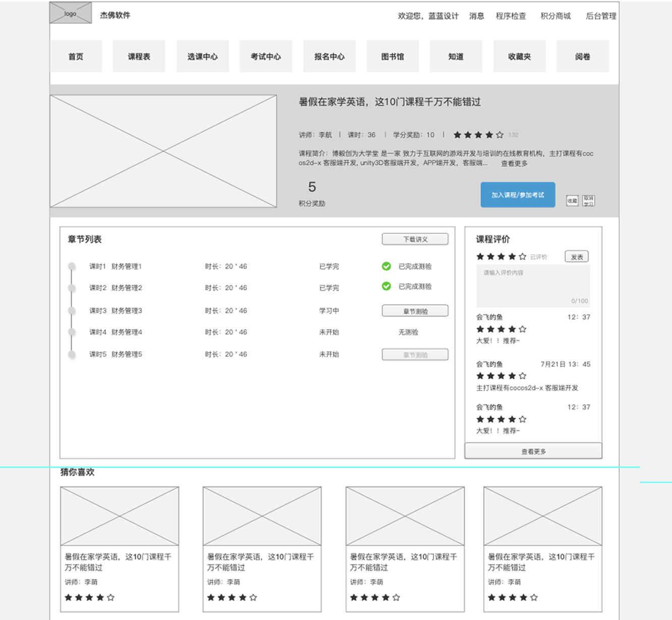
Task: Click the 请输入评价内容 review text box
Action: 533,286
